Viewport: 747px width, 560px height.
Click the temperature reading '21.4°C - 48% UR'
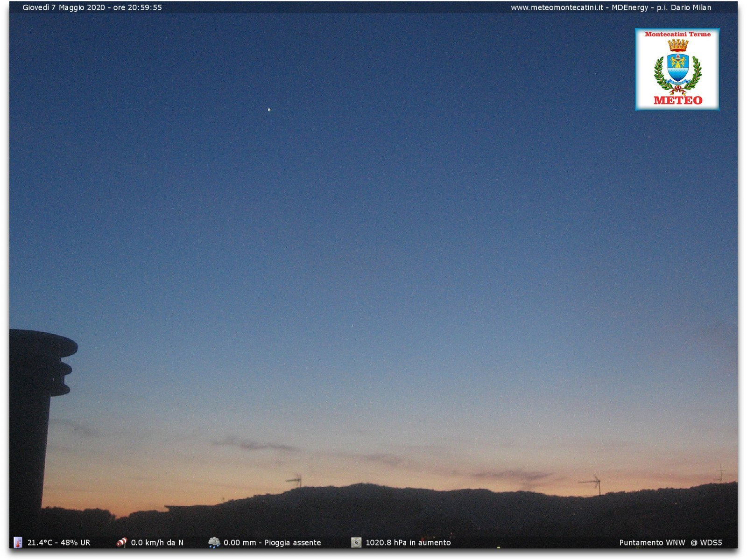[59, 543]
